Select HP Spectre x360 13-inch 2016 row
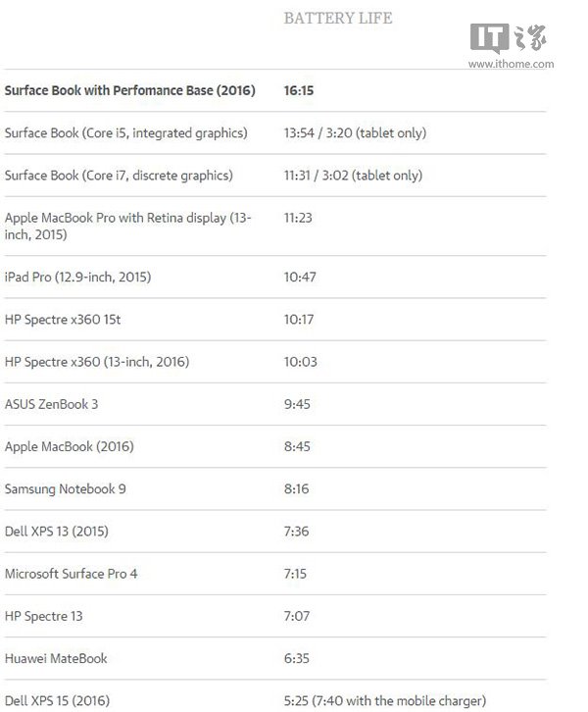Screen dimensions: 588x712 tap(274, 362)
